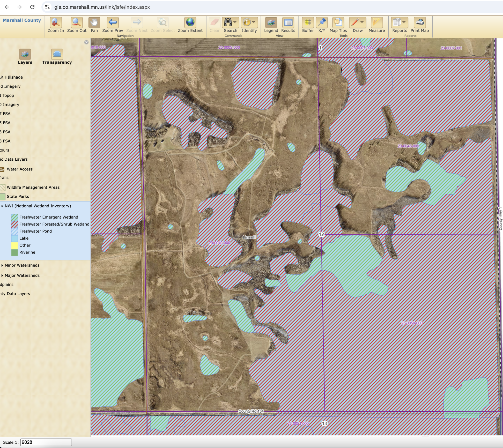Switch to the Layers panel
This screenshot has width=503, height=448.
pyautogui.click(x=25, y=54)
